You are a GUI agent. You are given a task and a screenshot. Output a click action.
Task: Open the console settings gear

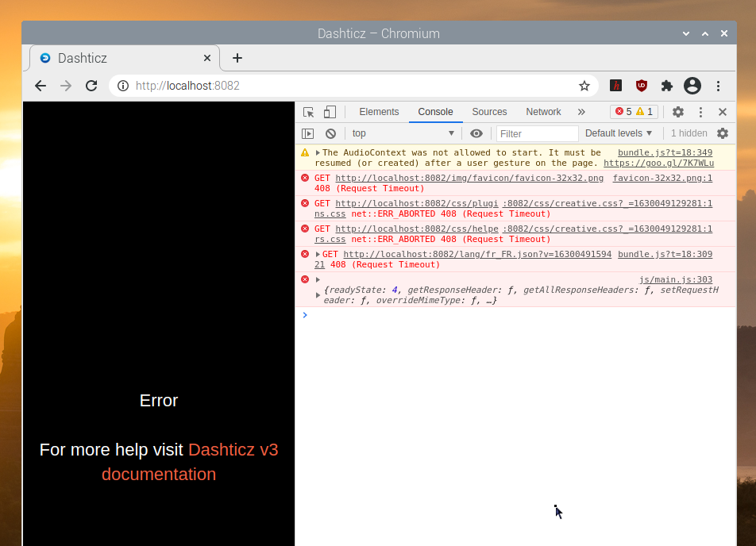[723, 133]
